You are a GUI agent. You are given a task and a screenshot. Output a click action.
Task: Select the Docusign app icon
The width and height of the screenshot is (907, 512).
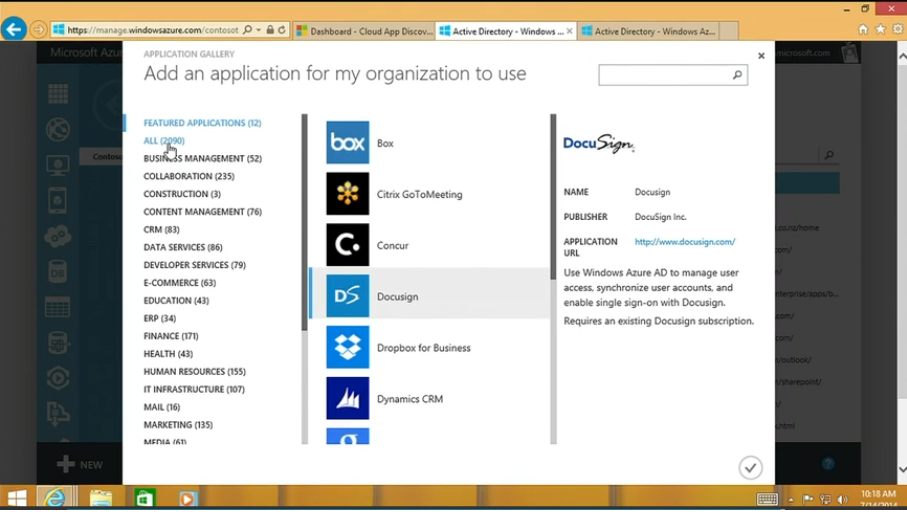click(347, 296)
